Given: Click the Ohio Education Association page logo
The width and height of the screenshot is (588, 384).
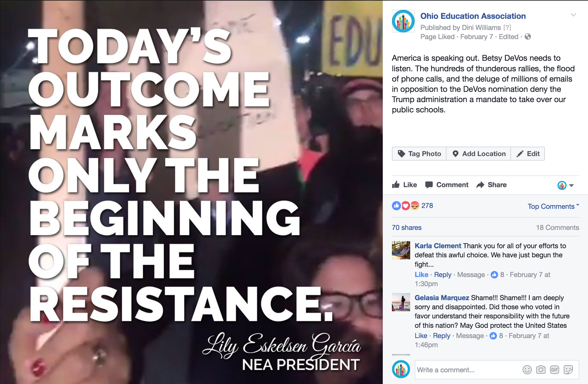Looking at the screenshot, I should click(x=403, y=21).
